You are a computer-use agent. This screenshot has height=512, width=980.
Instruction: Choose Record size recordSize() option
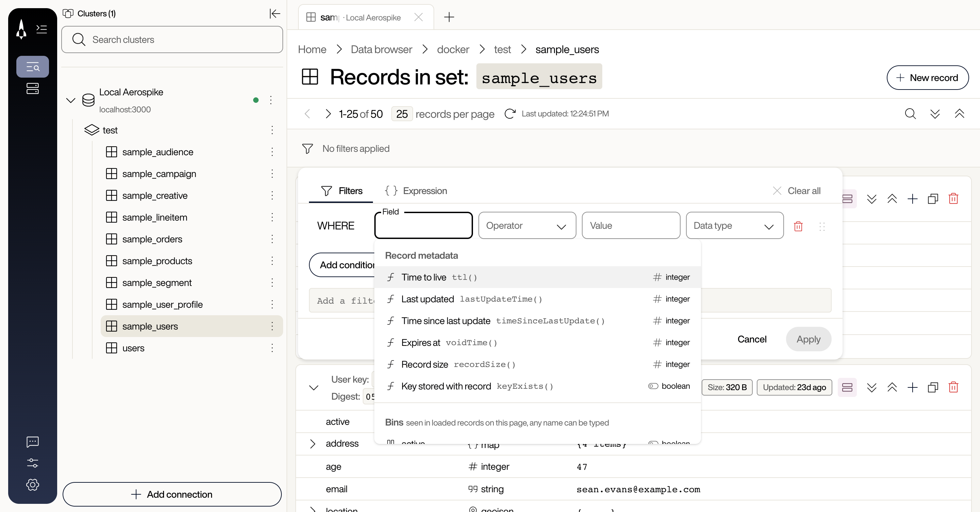point(538,364)
